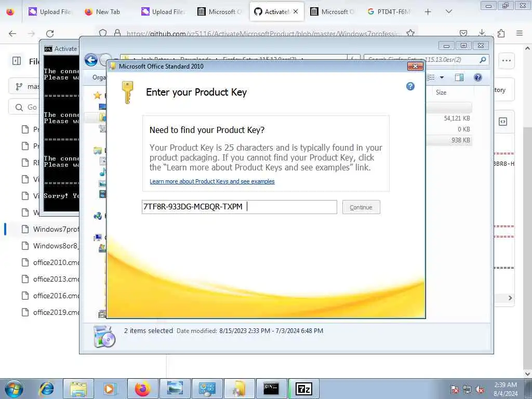Switch to second 'Upload File' browser tab

163,11
